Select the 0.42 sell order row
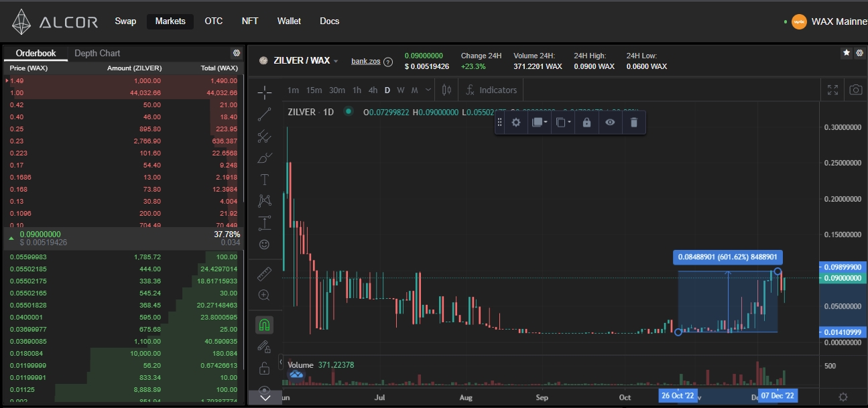 click(122, 105)
